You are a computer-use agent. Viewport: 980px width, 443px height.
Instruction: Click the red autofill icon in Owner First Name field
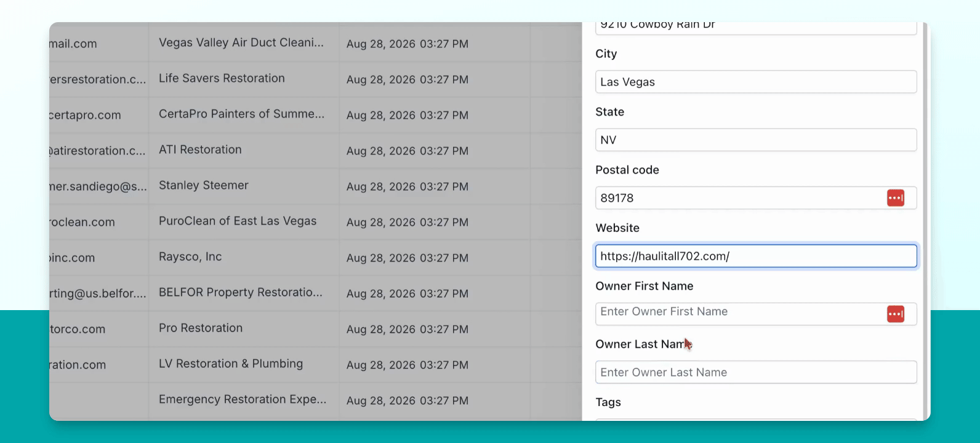tap(895, 314)
